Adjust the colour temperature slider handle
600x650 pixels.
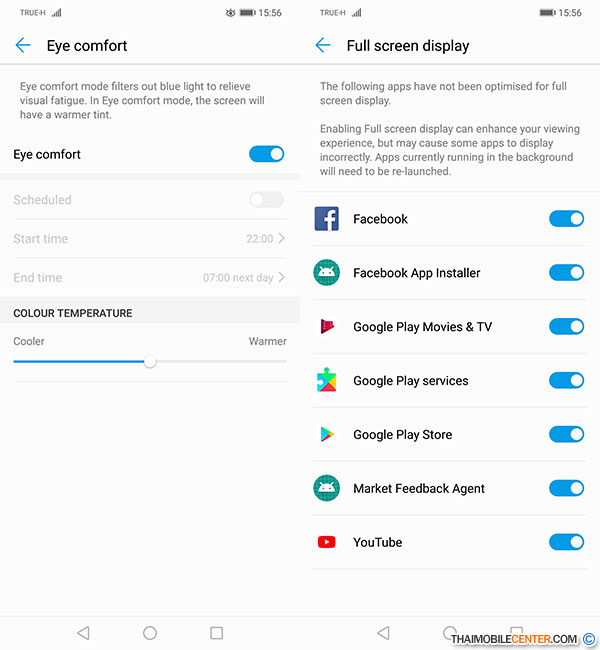point(150,361)
